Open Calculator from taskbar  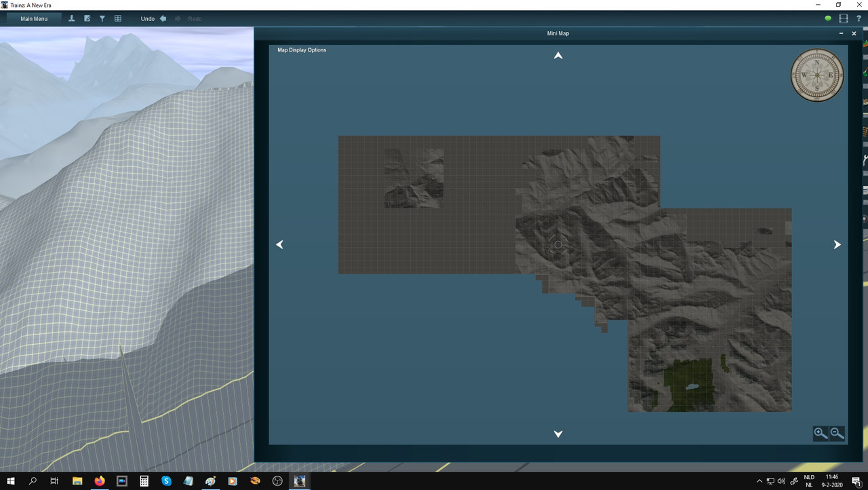pos(144,481)
